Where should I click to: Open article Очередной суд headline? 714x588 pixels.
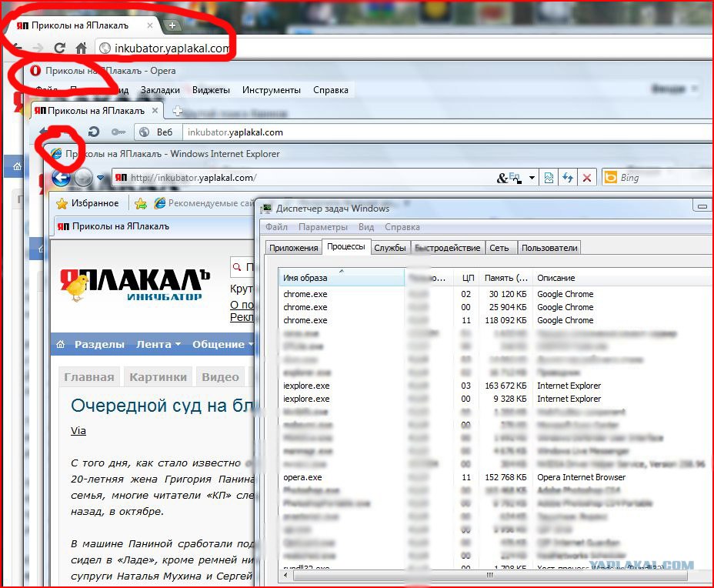point(163,406)
